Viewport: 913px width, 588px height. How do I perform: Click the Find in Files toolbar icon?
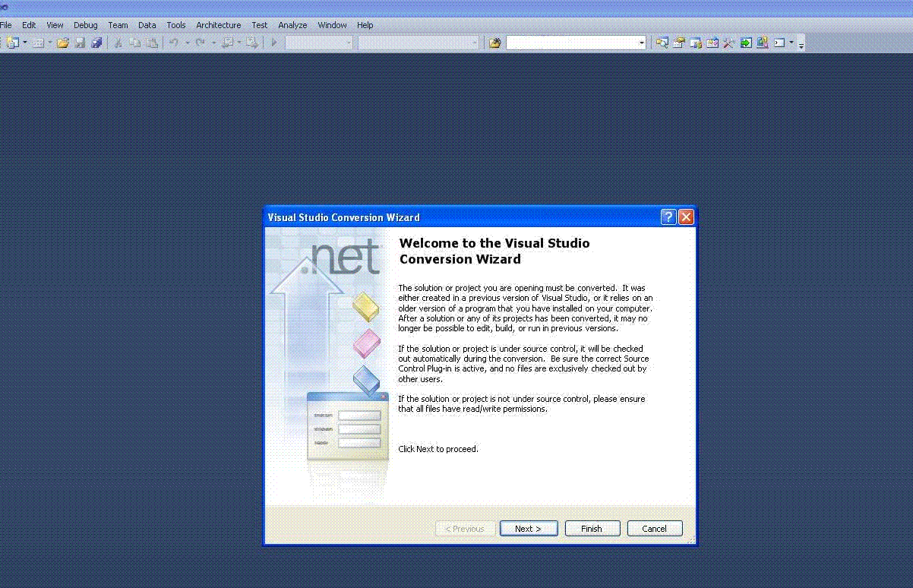pyautogui.click(x=495, y=43)
